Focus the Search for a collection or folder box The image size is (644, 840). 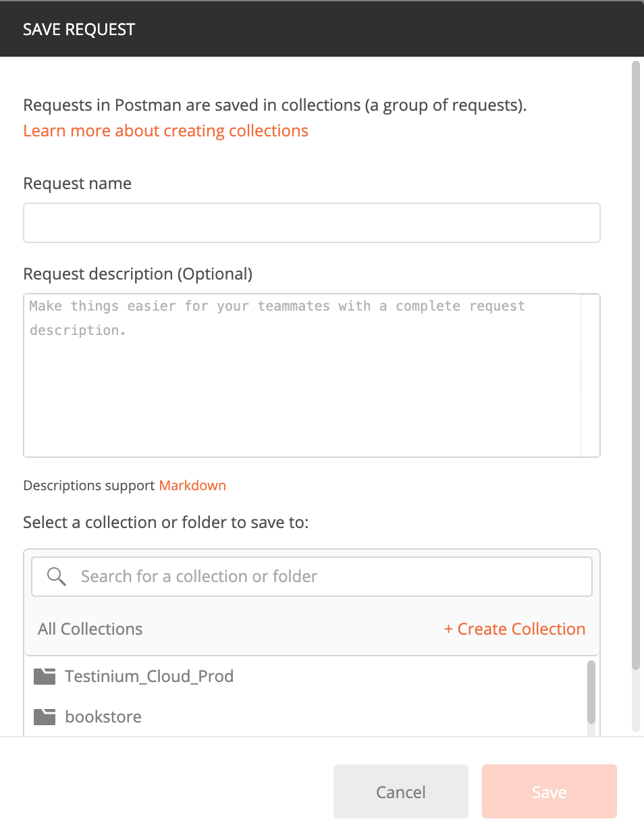coord(312,577)
